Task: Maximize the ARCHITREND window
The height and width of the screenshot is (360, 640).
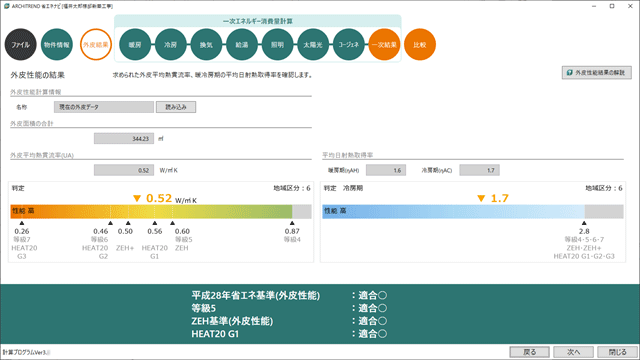Action: pyautogui.click(x=612, y=6)
